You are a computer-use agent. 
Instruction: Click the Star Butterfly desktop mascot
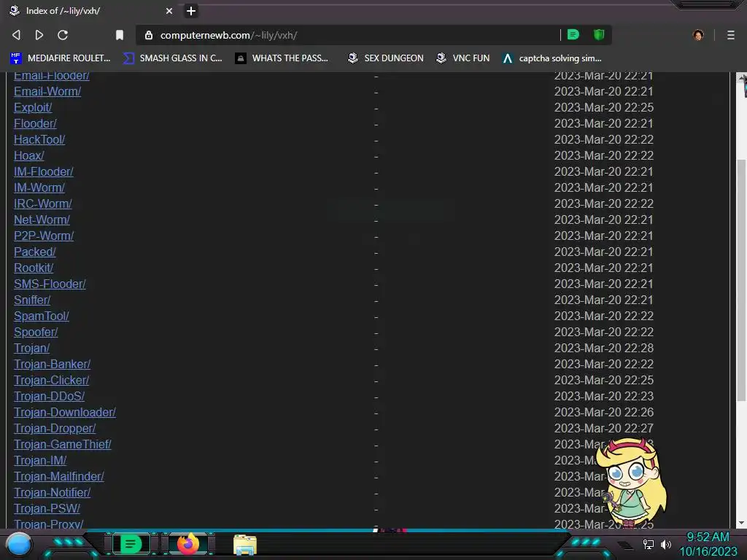point(631,482)
